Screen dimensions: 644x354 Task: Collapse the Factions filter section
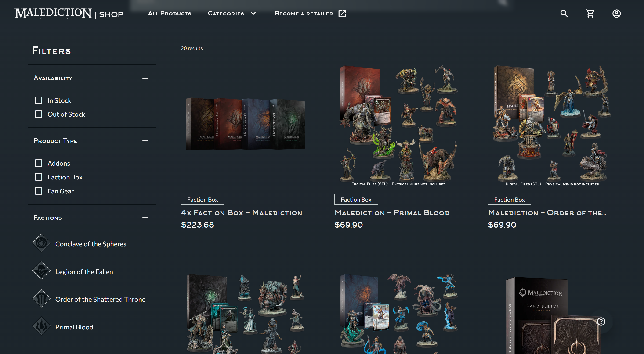145,218
